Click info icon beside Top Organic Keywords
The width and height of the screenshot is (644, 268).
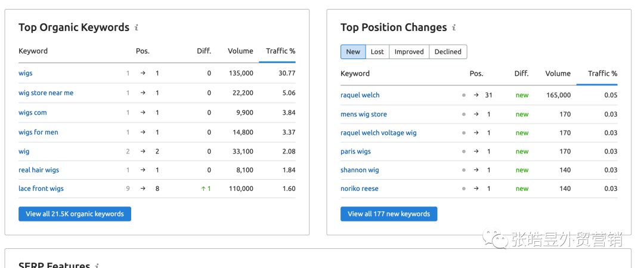[x=137, y=27]
